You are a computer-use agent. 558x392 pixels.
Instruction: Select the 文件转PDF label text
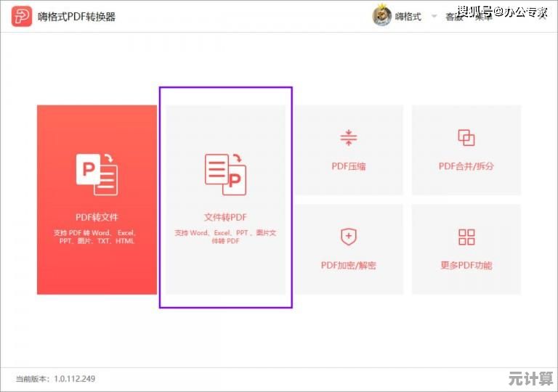pyautogui.click(x=225, y=217)
